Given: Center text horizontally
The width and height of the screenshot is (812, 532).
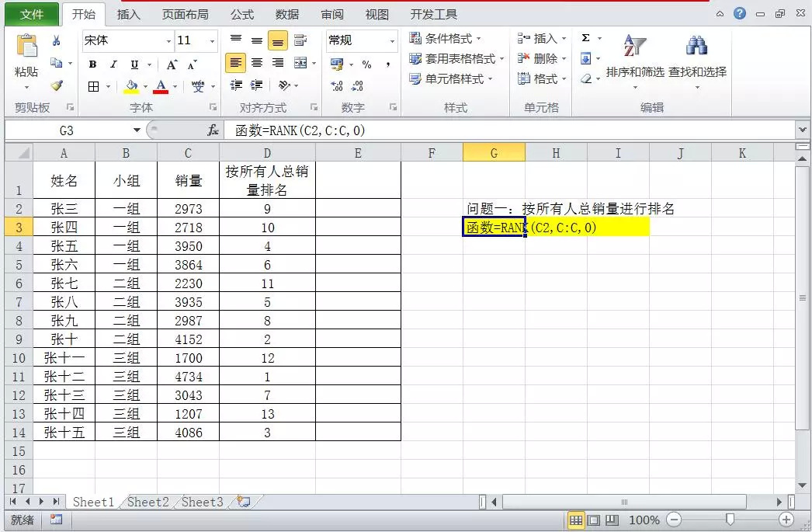Looking at the screenshot, I should pos(257,63).
